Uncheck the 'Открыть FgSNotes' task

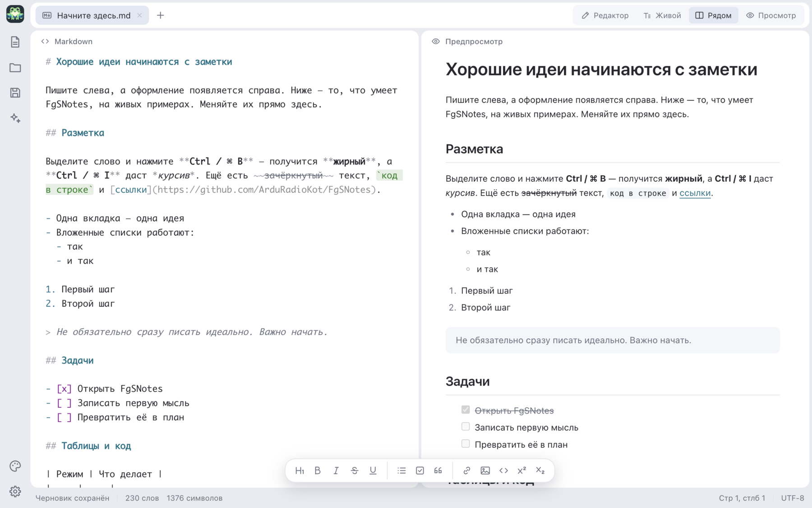[466, 410]
